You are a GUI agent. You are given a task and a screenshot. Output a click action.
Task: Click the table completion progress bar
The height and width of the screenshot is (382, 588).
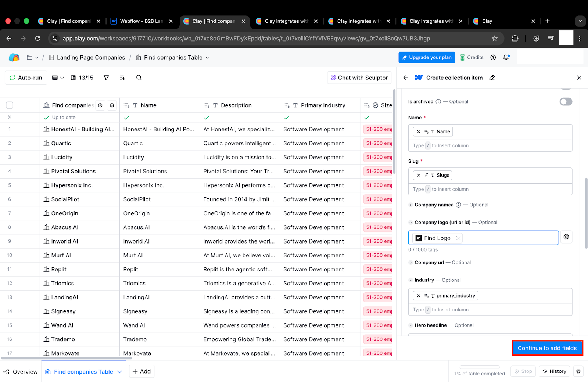tap(479, 367)
